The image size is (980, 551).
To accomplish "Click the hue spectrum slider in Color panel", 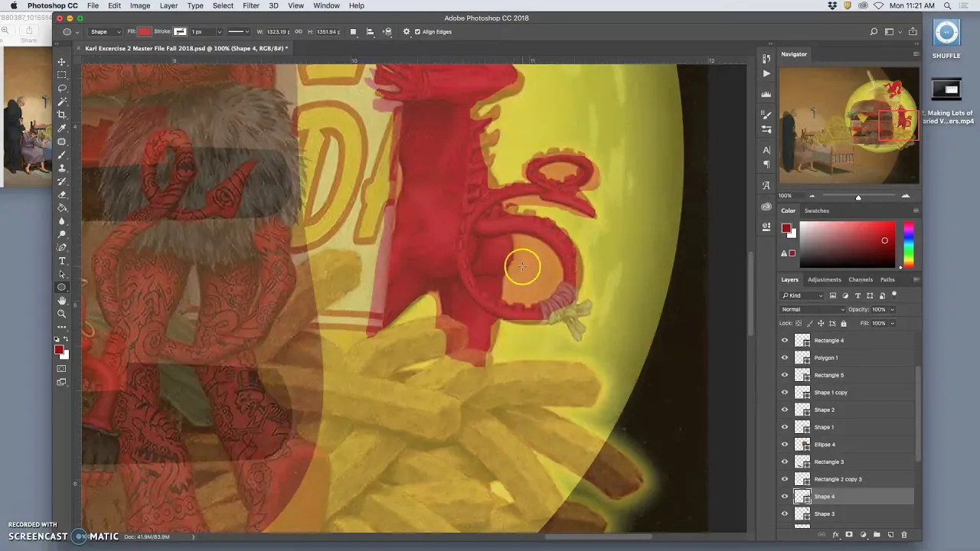I will 908,243.
